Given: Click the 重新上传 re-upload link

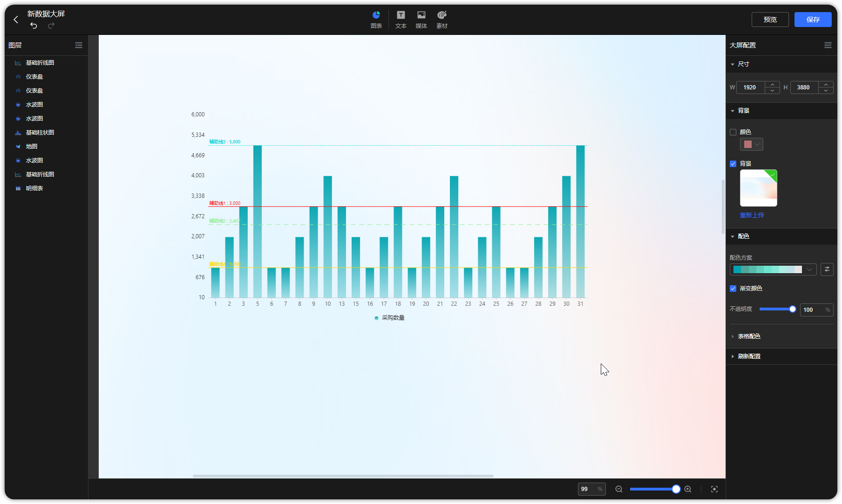Looking at the screenshot, I should pyautogui.click(x=752, y=215).
